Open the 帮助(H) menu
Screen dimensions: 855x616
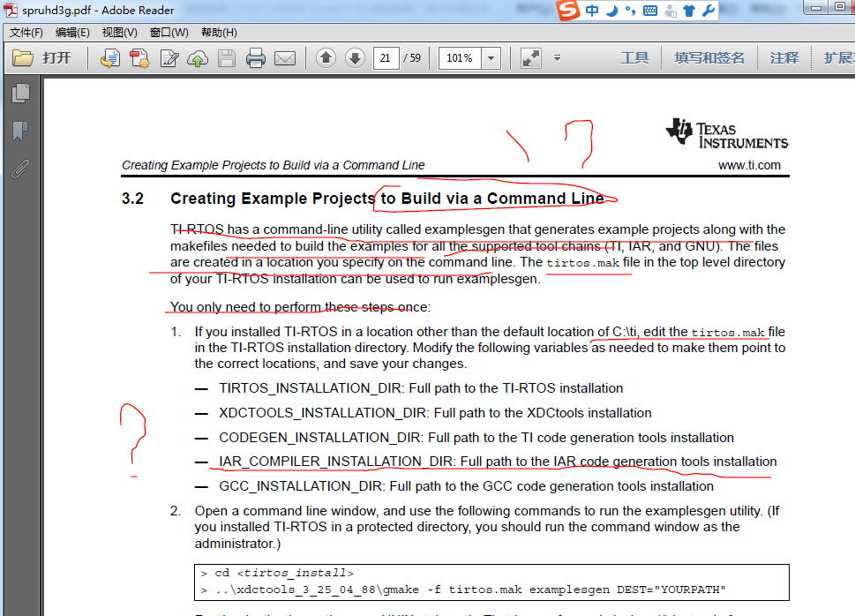pyautogui.click(x=219, y=32)
